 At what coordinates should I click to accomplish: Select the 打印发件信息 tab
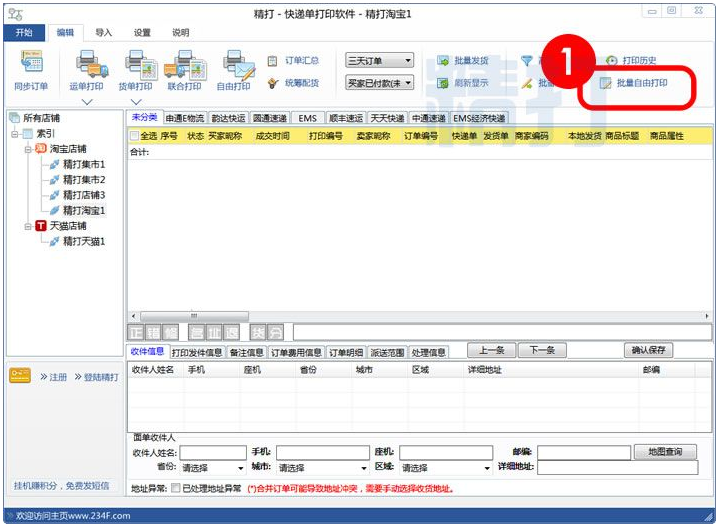tap(197, 352)
